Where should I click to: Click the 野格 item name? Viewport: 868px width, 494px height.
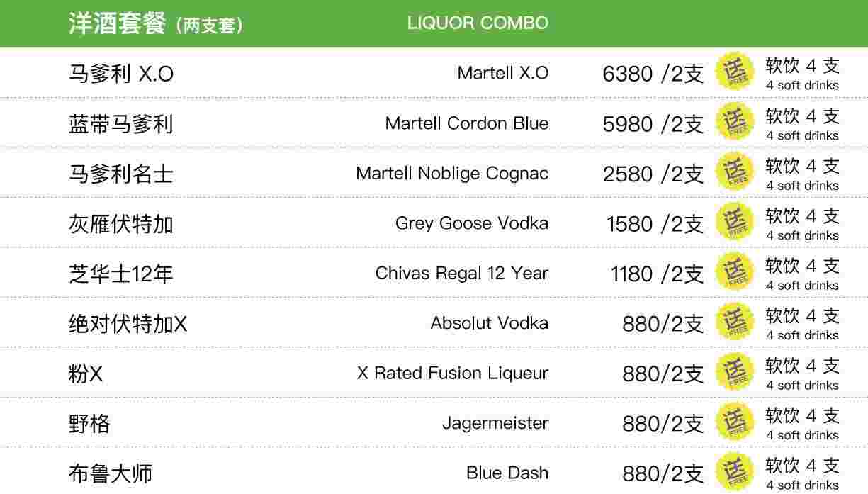(x=89, y=424)
